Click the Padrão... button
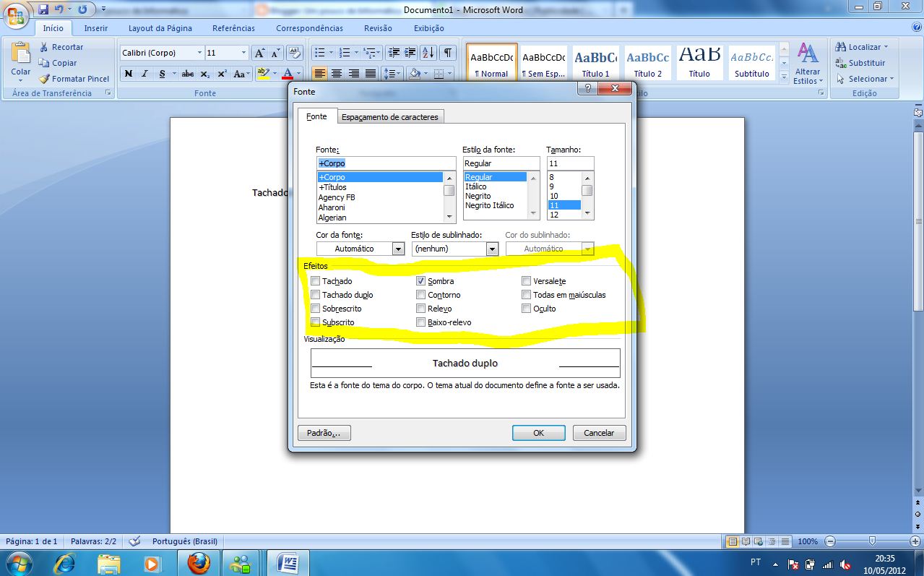 point(324,433)
